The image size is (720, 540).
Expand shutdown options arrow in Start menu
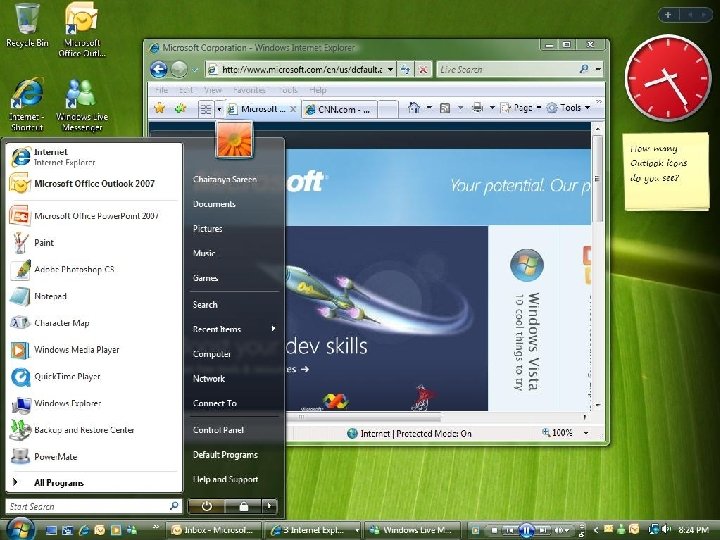coord(270,506)
